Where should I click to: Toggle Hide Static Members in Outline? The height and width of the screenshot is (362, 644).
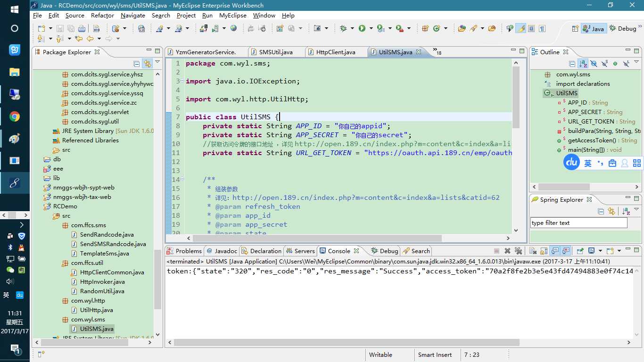(604, 64)
